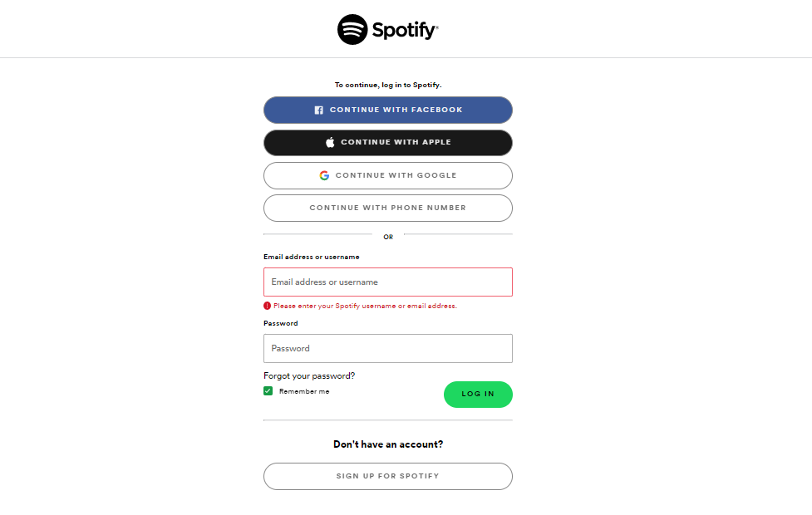
Task: Focus the Email address or username field
Action: coord(387,282)
